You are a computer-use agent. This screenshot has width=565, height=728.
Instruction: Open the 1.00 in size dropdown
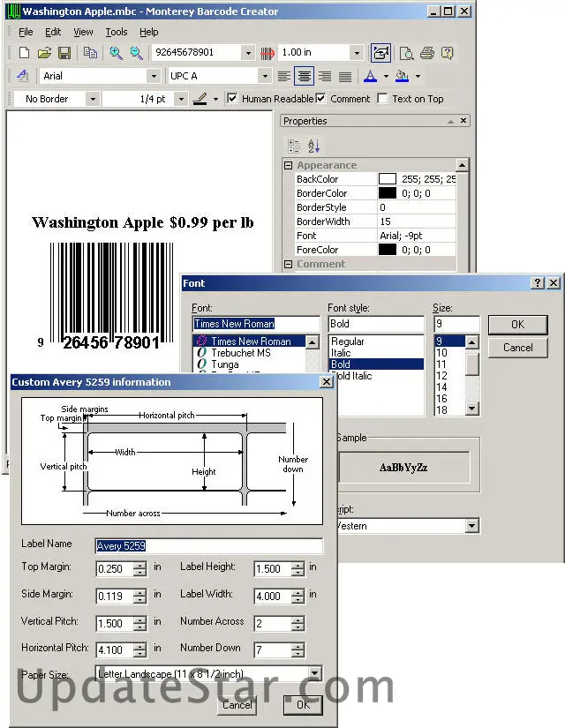(x=357, y=53)
